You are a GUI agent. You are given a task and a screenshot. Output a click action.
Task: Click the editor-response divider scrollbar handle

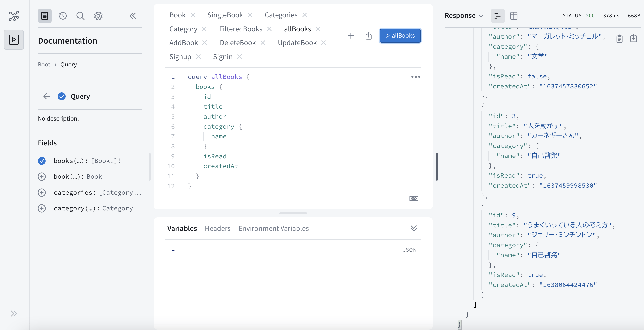[437, 166]
